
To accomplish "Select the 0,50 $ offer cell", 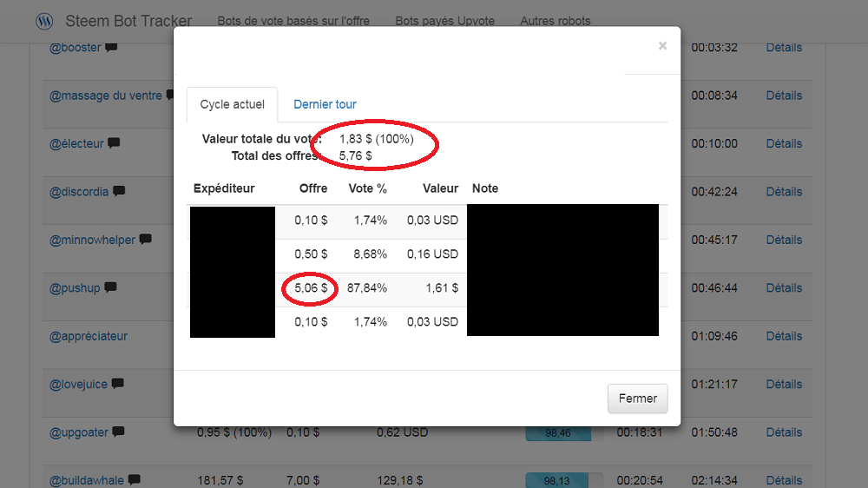I will pyautogui.click(x=311, y=254).
